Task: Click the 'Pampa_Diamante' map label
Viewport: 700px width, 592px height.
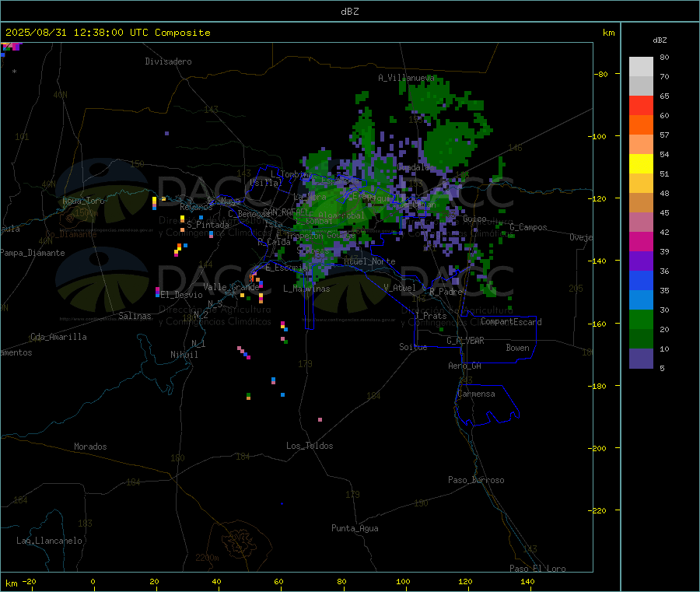Action: coord(32,253)
